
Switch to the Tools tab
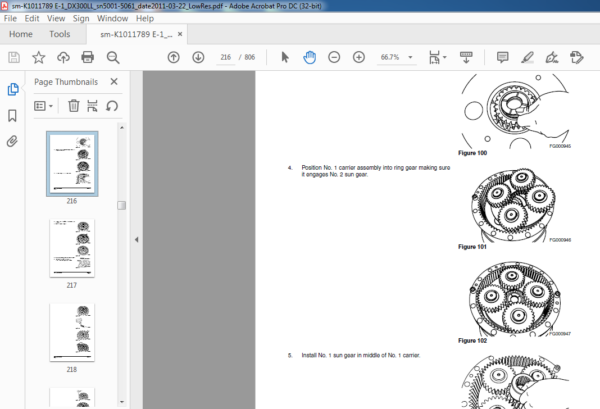point(60,34)
